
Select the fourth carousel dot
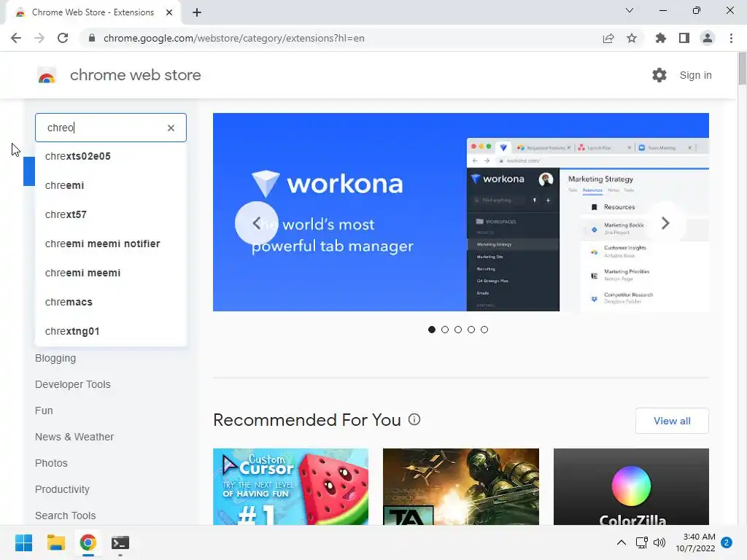pos(471,330)
